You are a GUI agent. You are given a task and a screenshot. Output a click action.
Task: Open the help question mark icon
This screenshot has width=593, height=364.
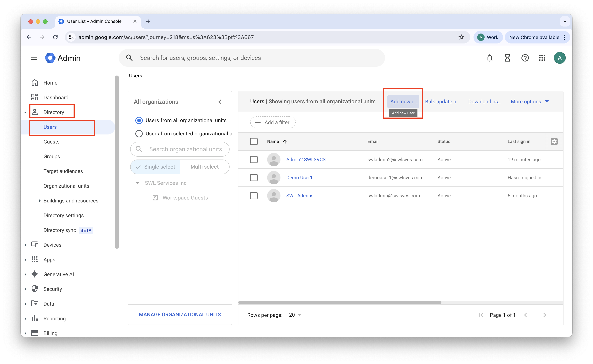[525, 58]
